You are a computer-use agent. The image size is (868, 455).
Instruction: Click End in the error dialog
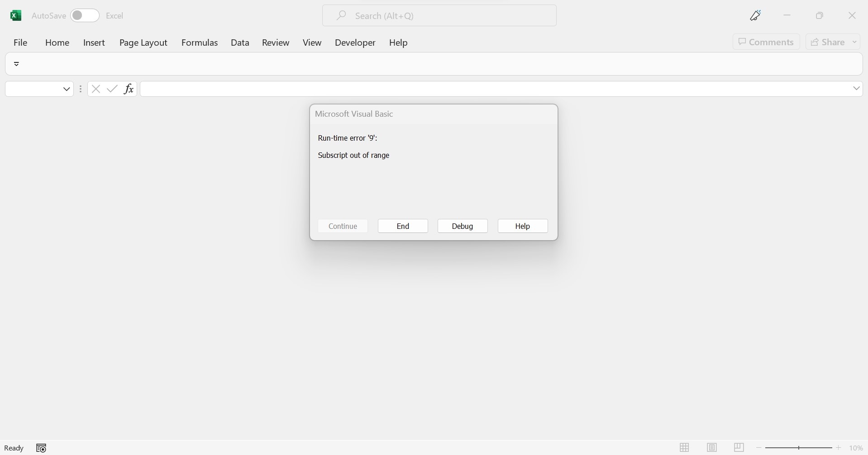403,226
